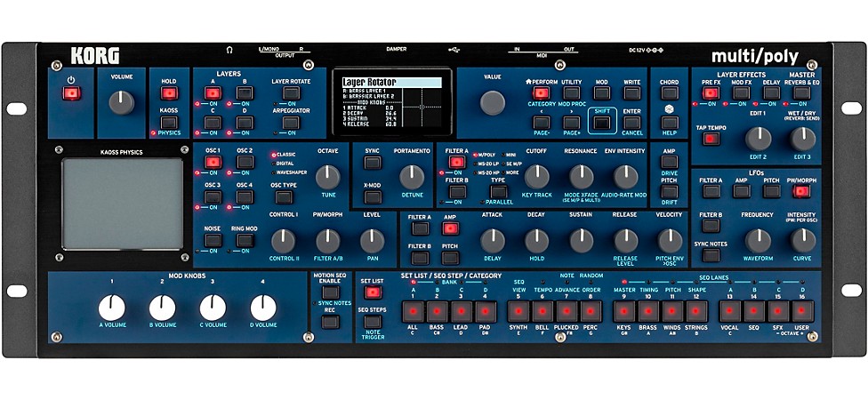Select step button 6 labeled BELL

point(542,311)
